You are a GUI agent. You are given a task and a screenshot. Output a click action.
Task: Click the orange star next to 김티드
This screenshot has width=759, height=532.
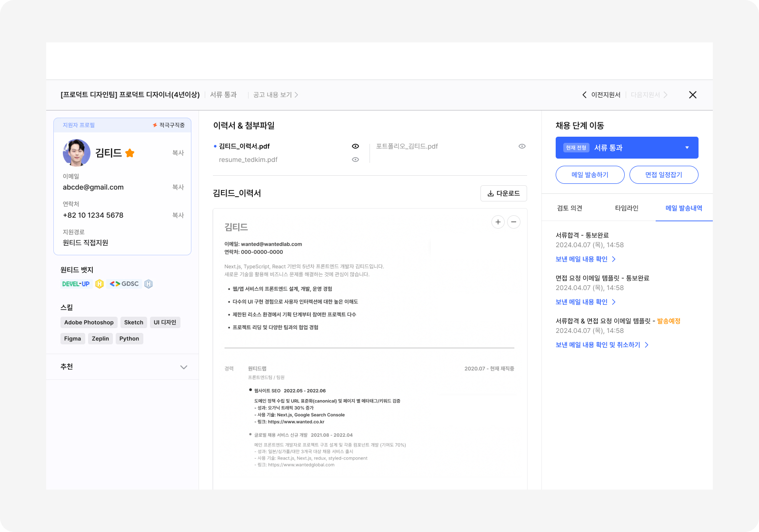[x=130, y=153]
